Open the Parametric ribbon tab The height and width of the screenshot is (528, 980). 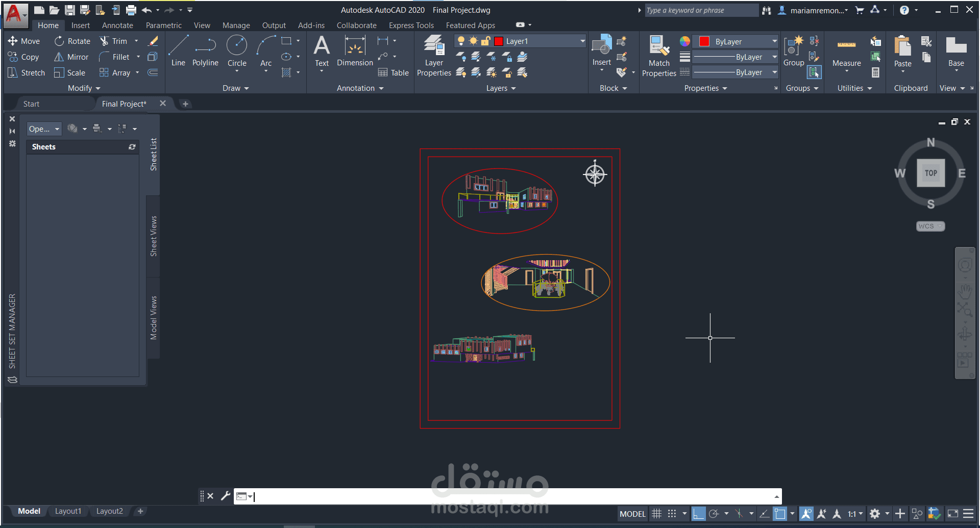point(164,26)
